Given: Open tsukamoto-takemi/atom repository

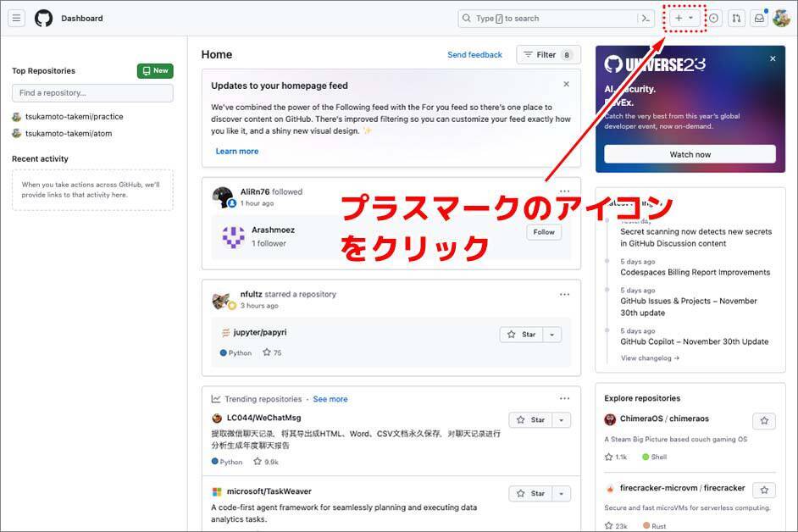Looking at the screenshot, I should tap(69, 133).
